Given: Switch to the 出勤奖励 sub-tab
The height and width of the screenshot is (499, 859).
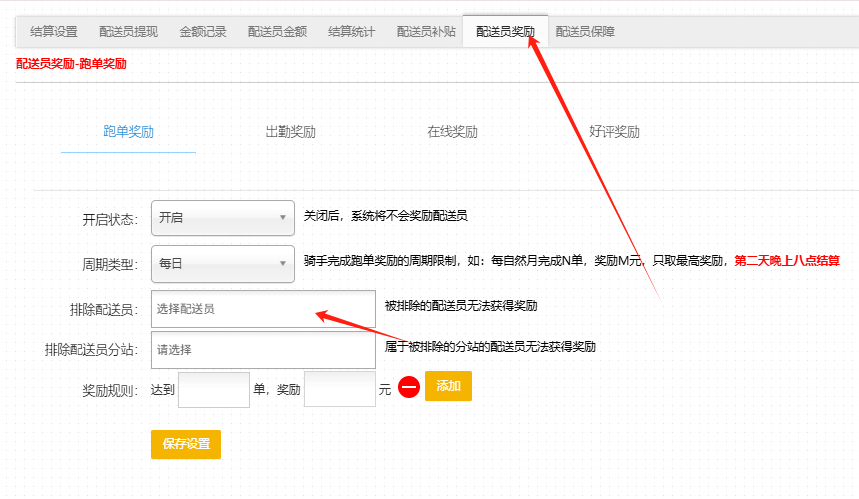Looking at the screenshot, I should click(x=290, y=132).
